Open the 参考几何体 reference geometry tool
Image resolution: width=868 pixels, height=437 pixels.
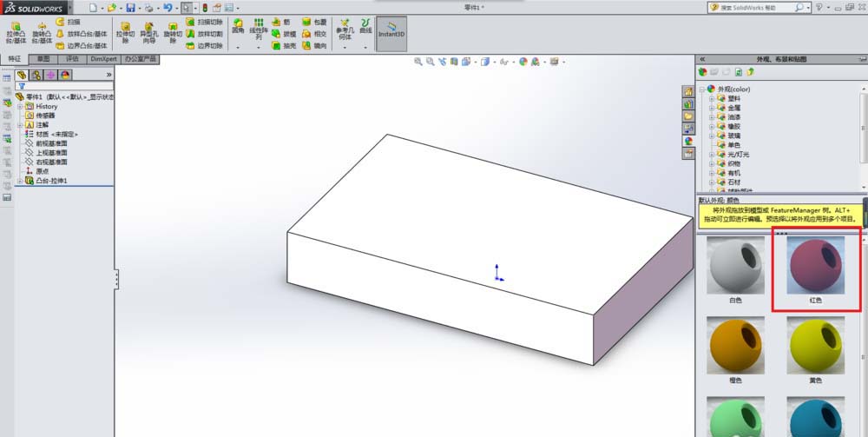[345, 29]
